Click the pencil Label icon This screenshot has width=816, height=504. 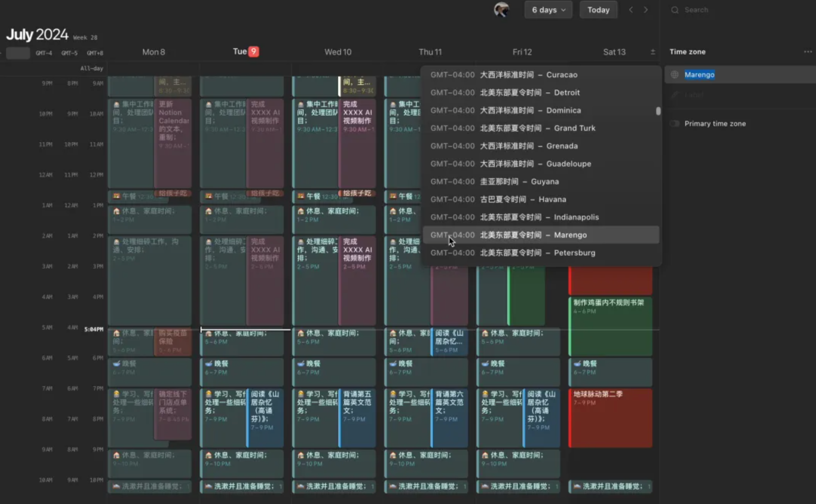(675, 94)
